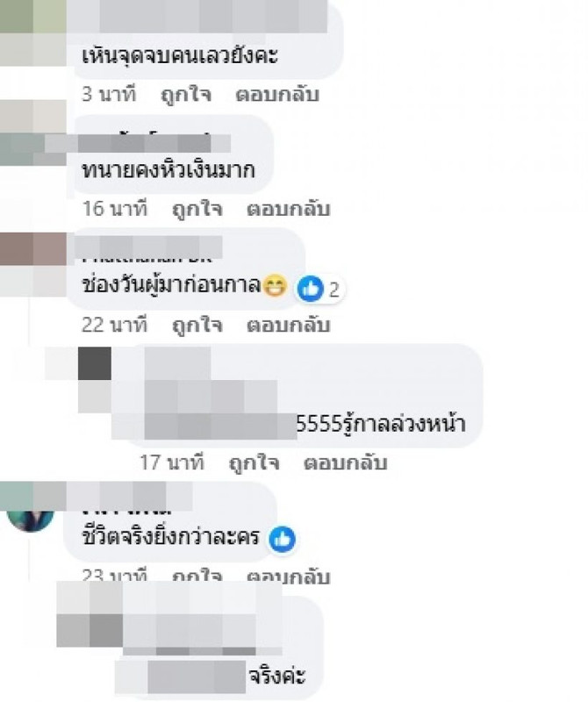Click ถูกใจ under the 16 นาที comment

(197, 209)
